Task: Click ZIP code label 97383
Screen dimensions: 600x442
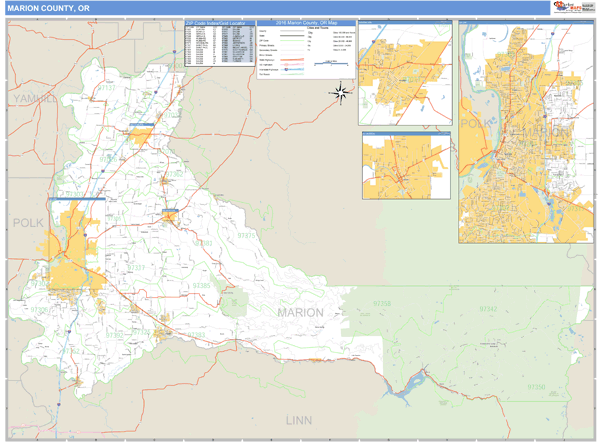Action: pos(196,335)
